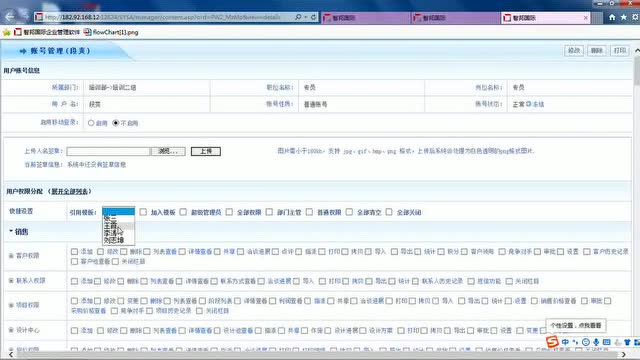Open the address bar dropdown arrow

point(306,17)
